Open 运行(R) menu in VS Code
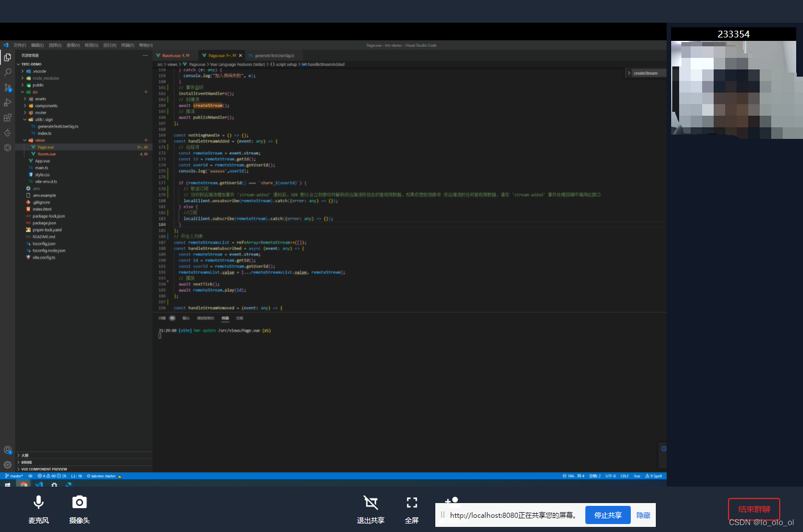 pos(110,45)
